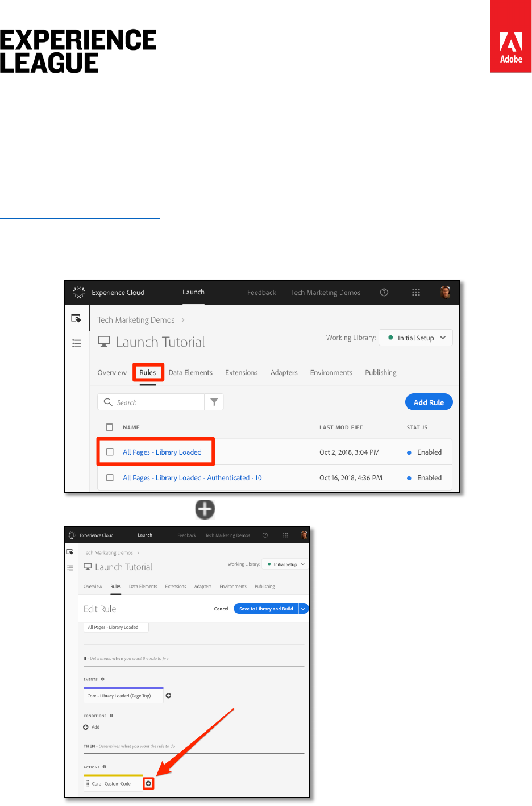
Task: Open Initial Setup dropdown in Edit Rule screenshot
Action: 285,564
